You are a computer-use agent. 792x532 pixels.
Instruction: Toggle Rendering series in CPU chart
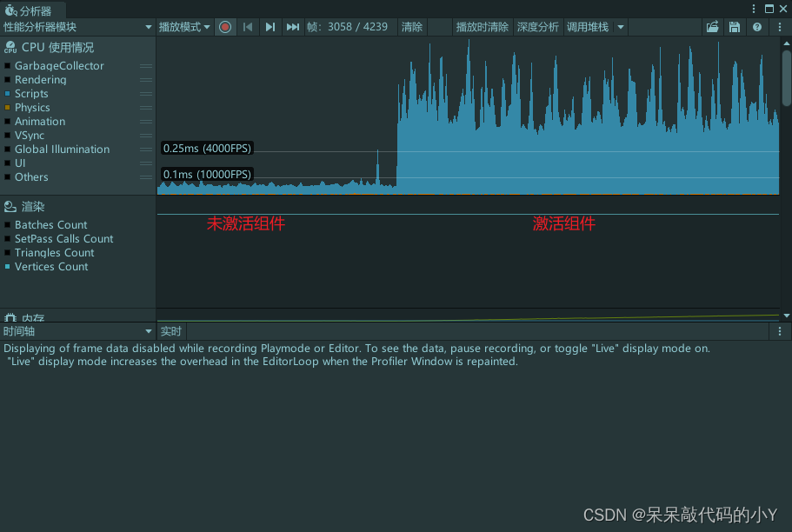coord(7,80)
